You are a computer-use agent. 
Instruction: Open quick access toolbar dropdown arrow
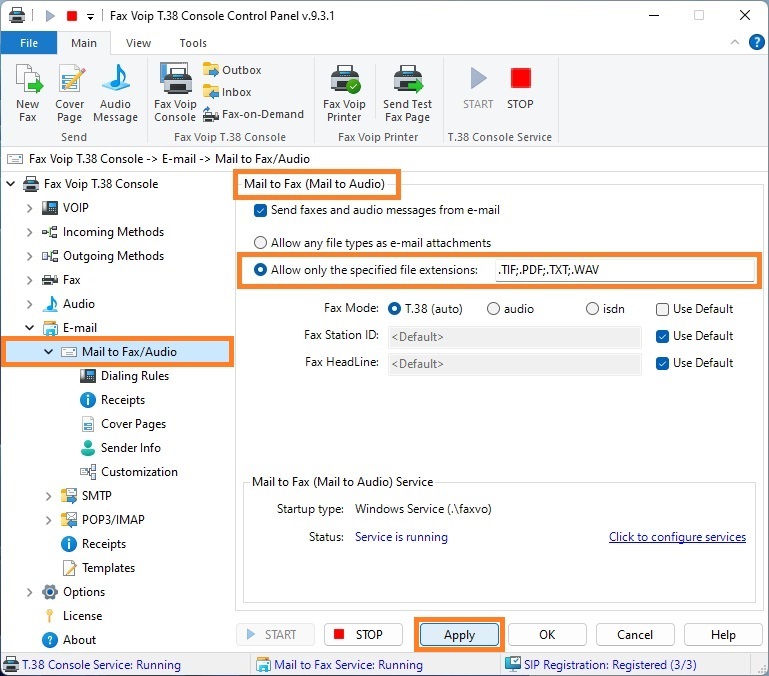coord(90,17)
